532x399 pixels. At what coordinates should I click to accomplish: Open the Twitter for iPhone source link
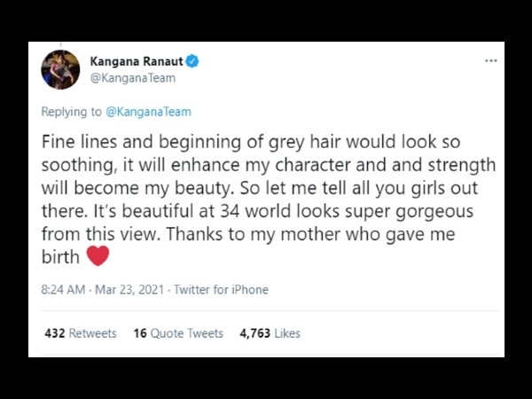point(221,289)
